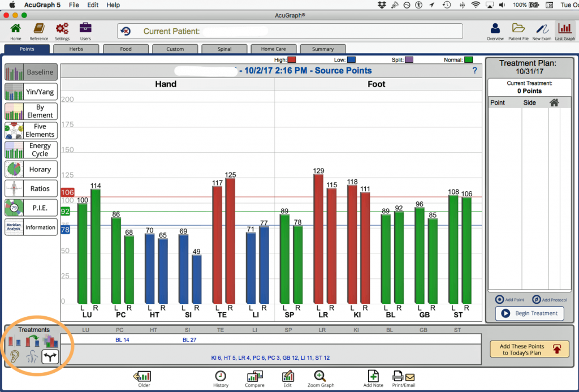Switch to the Horary view
Image resolution: width=579 pixels, height=392 pixels.
pyautogui.click(x=31, y=169)
